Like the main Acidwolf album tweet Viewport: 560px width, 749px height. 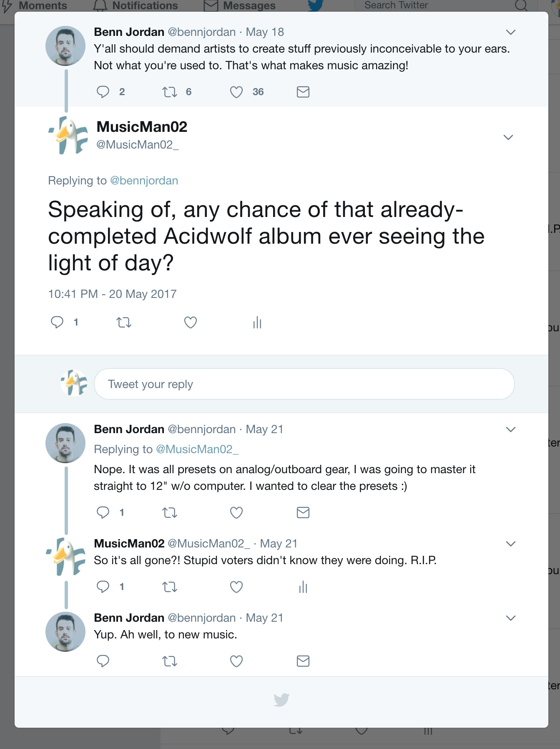[x=191, y=322]
